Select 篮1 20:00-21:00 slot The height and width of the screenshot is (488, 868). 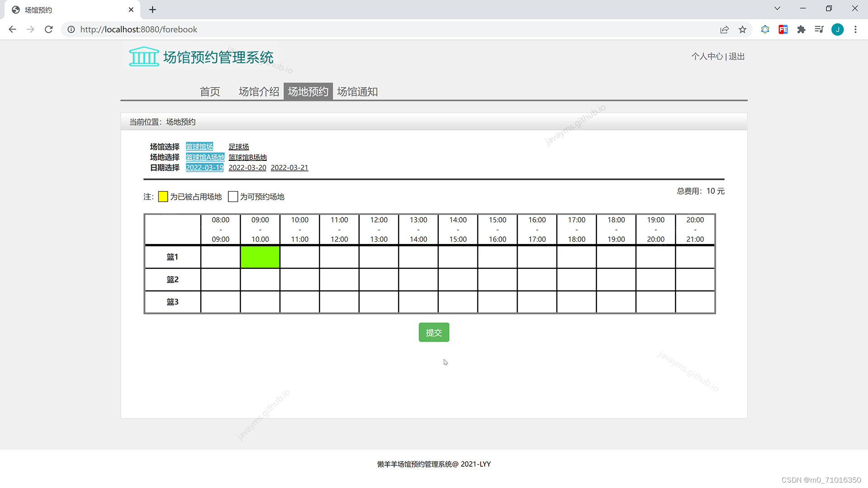click(x=695, y=257)
